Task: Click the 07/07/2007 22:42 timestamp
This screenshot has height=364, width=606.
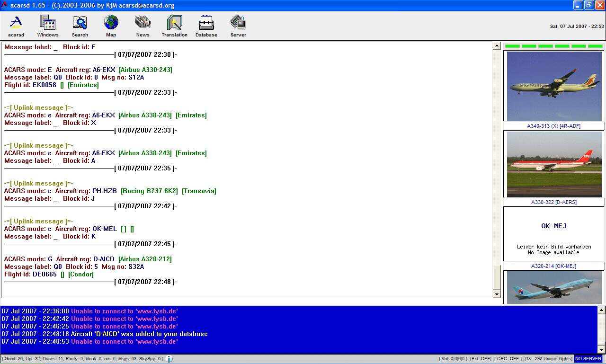Action: click(x=144, y=206)
